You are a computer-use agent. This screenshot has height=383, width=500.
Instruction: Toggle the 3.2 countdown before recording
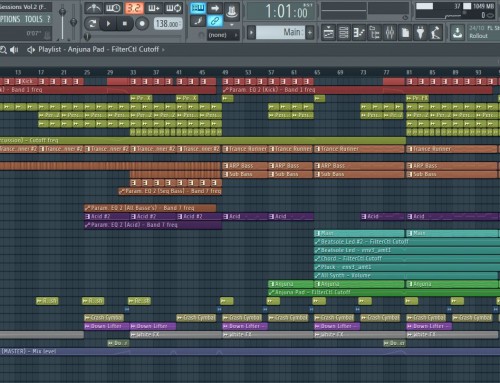(134, 8)
